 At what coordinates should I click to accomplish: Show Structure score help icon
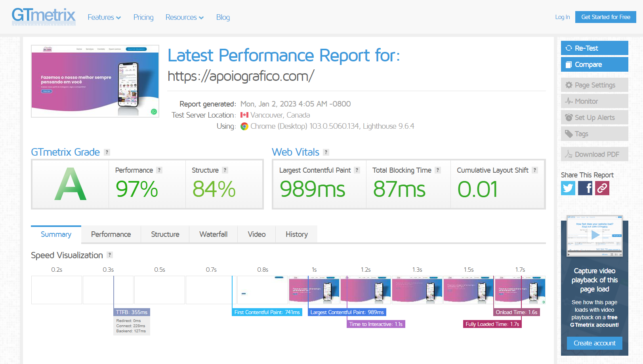coord(225,170)
